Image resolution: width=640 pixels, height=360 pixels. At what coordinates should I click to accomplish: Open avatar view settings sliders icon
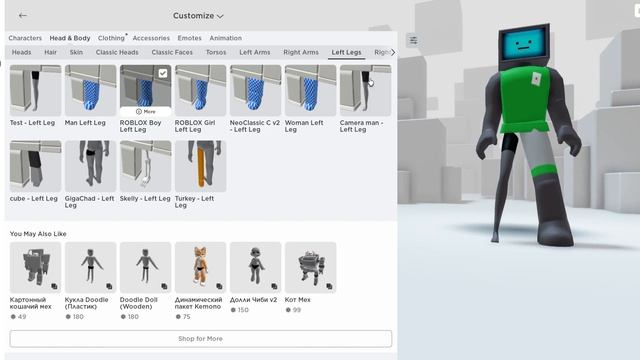click(x=413, y=40)
